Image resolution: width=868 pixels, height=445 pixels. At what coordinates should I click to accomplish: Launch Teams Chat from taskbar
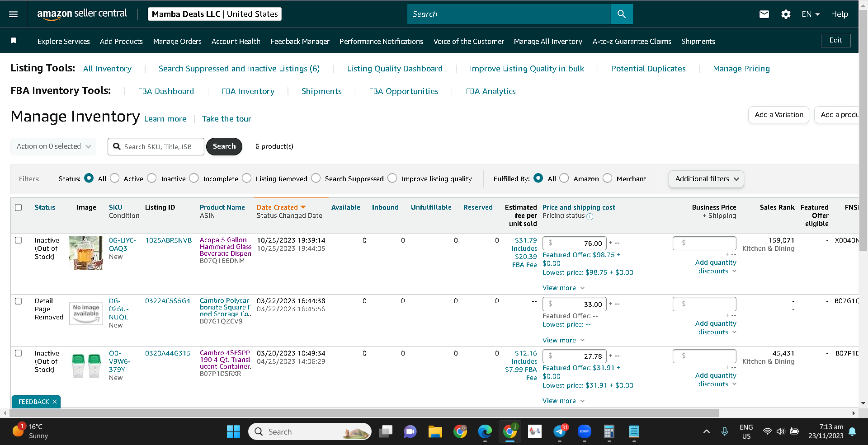coord(410,432)
